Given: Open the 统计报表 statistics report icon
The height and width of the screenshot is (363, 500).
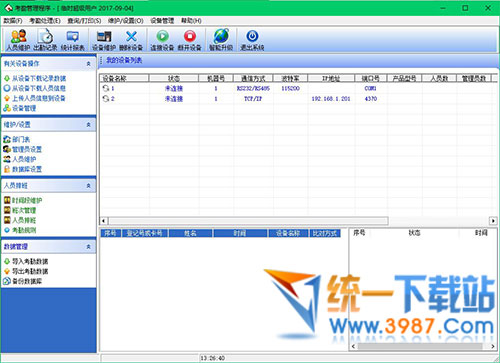Looking at the screenshot, I should [x=73, y=40].
